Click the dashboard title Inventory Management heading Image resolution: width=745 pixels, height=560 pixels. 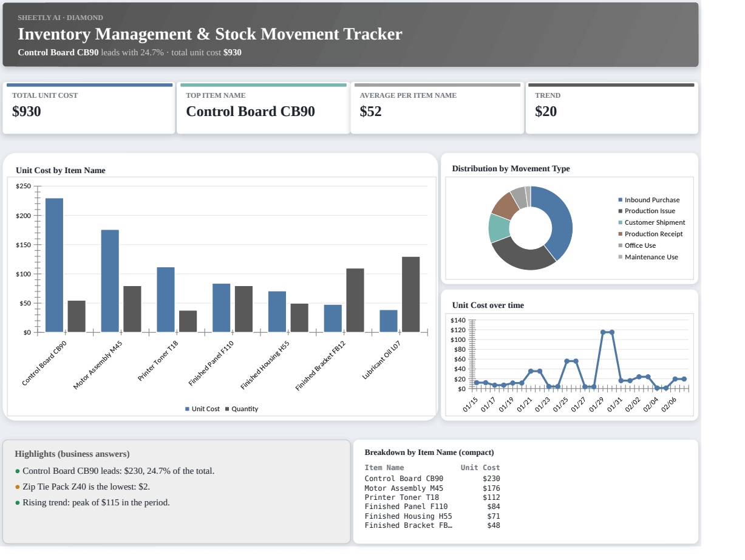[x=210, y=34]
